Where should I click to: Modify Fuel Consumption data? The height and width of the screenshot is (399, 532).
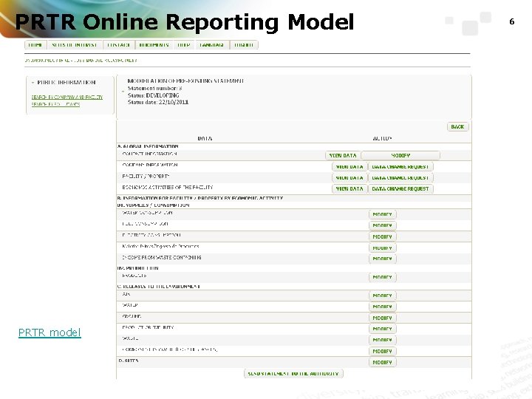click(x=383, y=225)
